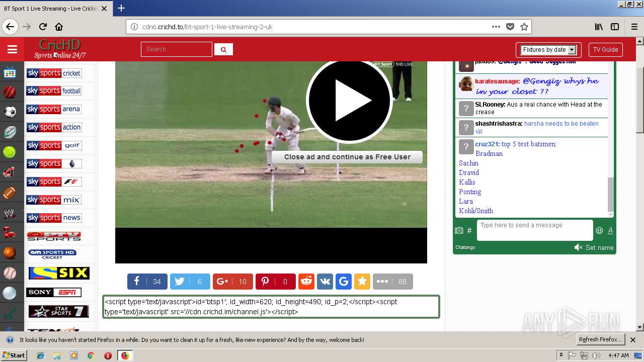Select the cricket ball category icon
Image resolution: width=644 pixels, height=362 pixels.
[x=10, y=92]
